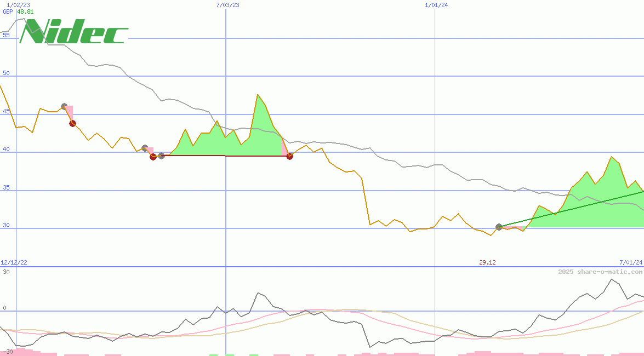This screenshot has width=644, height=356.
Task: Open the 1/02/23 date label
Action: tap(17, 4)
